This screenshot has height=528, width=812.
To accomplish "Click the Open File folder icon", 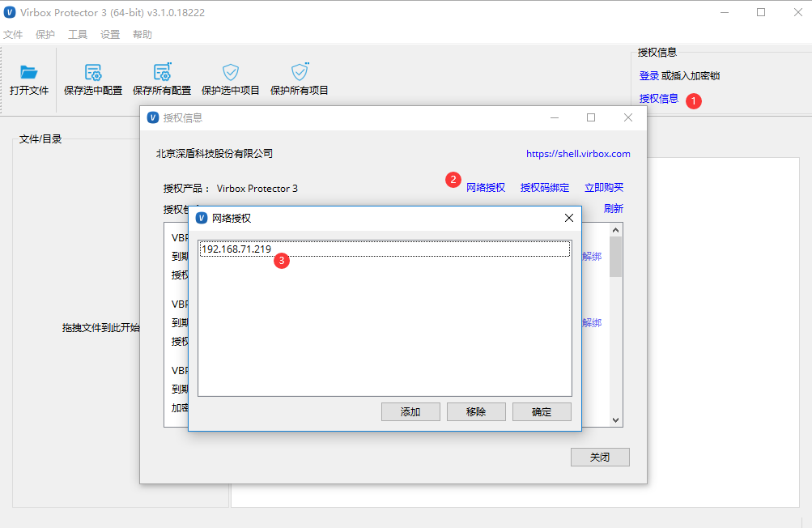I will click(x=28, y=72).
